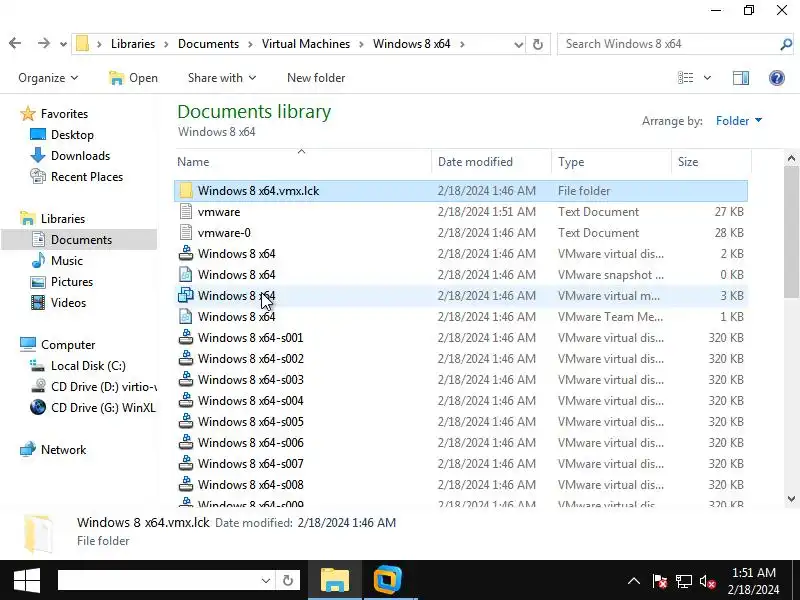This screenshot has height=600, width=800.
Task: Expand taskbar address dropdown arrow
Action: [x=266, y=581]
